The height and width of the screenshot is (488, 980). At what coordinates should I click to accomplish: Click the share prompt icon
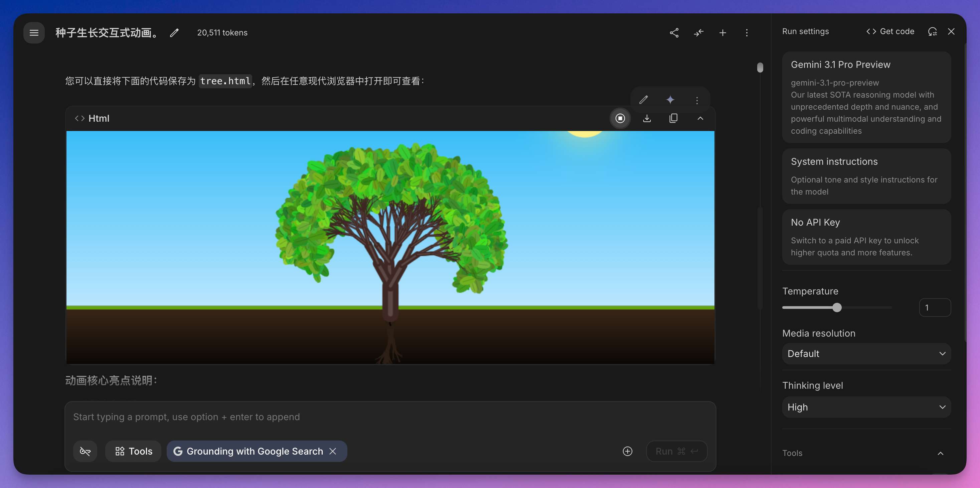coord(674,33)
